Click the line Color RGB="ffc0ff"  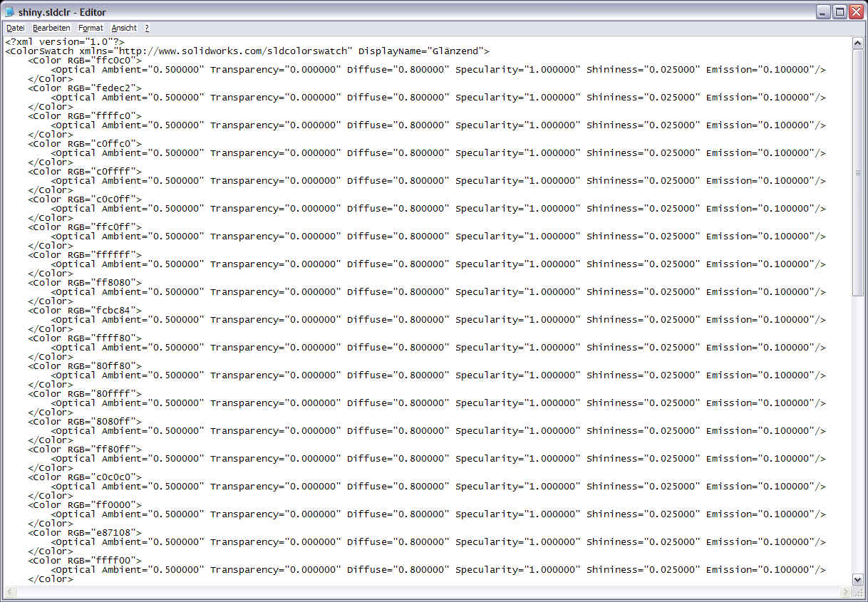tap(85, 227)
